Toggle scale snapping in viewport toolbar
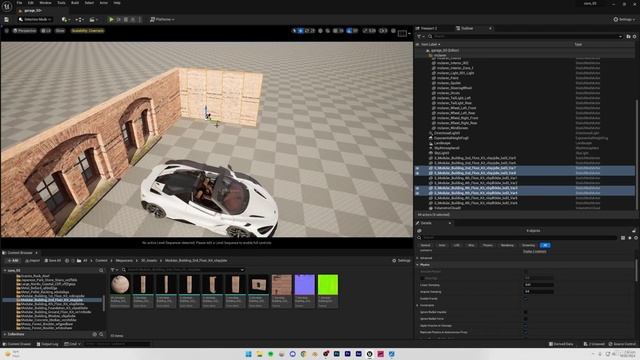Image resolution: width=640 pixels, height=360 pixels. (366, 31)
